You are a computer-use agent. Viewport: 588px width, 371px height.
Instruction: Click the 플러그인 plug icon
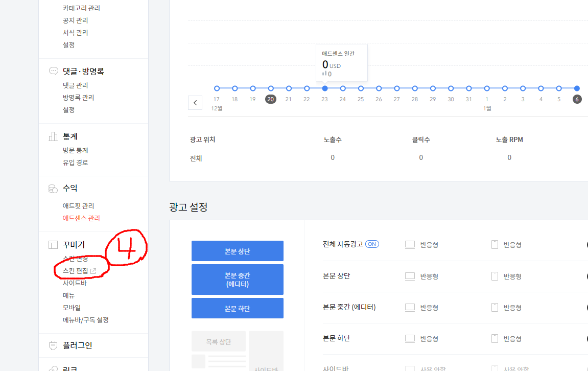[53, 345]
